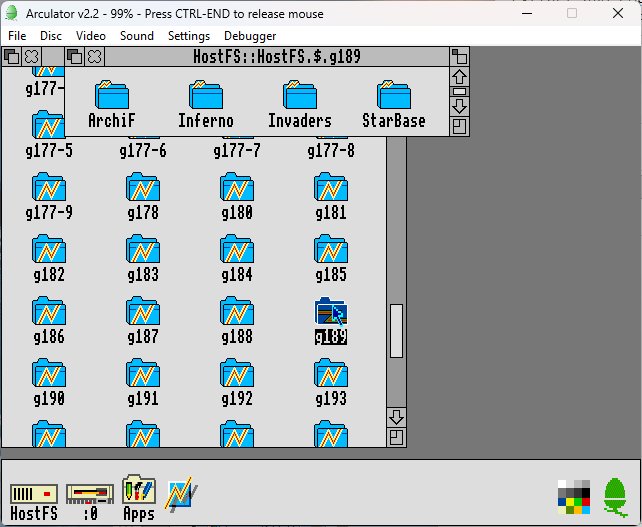This screenshot has width=642, height=527.
Task: Close the g189 filer window
Action: click(95, 56)
